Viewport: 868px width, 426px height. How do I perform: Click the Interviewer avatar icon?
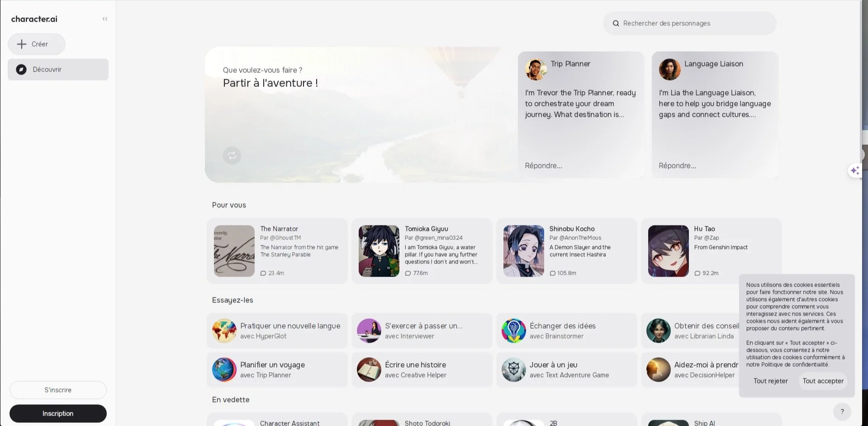click(x=369, y=330)
